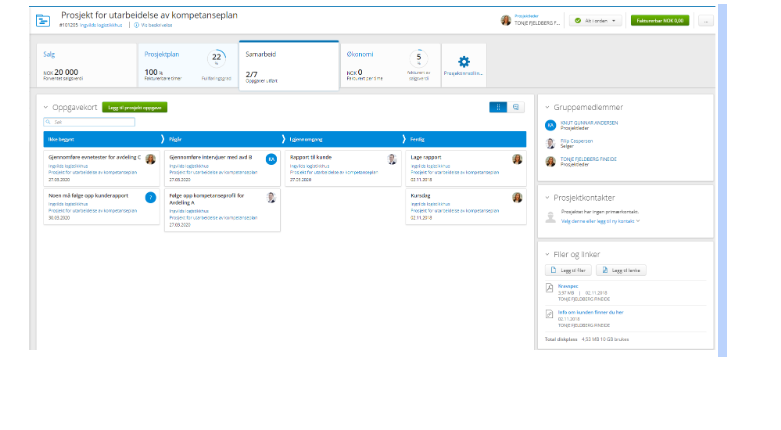The width and height of the screenshot is (781, 430).
Task: Open the customer link next to project number 101205
Action: (x=101, y=25)
